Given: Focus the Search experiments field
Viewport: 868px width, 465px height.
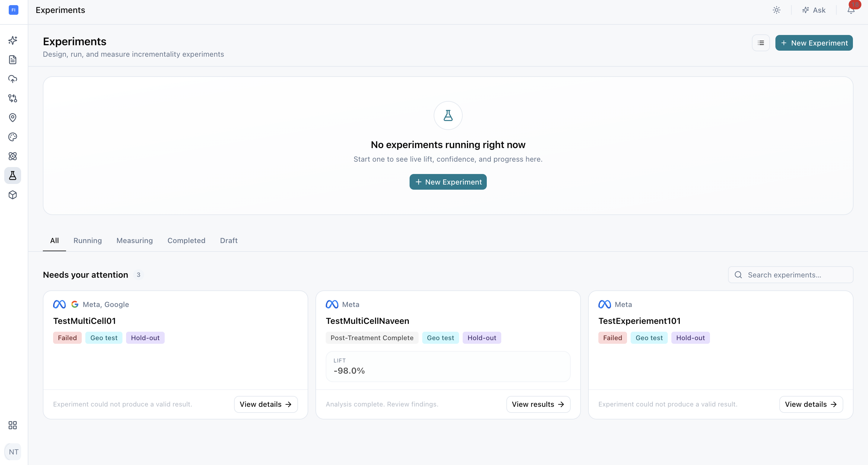Looking at the screenshot, I should 790,275.
